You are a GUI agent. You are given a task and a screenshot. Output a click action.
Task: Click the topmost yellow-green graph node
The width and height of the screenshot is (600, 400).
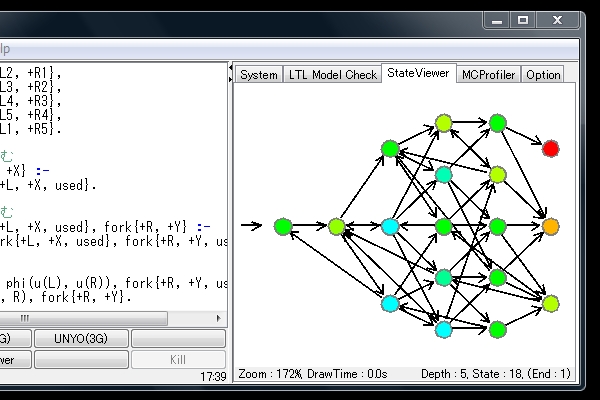pyautogui.click(x=444, y=123)
